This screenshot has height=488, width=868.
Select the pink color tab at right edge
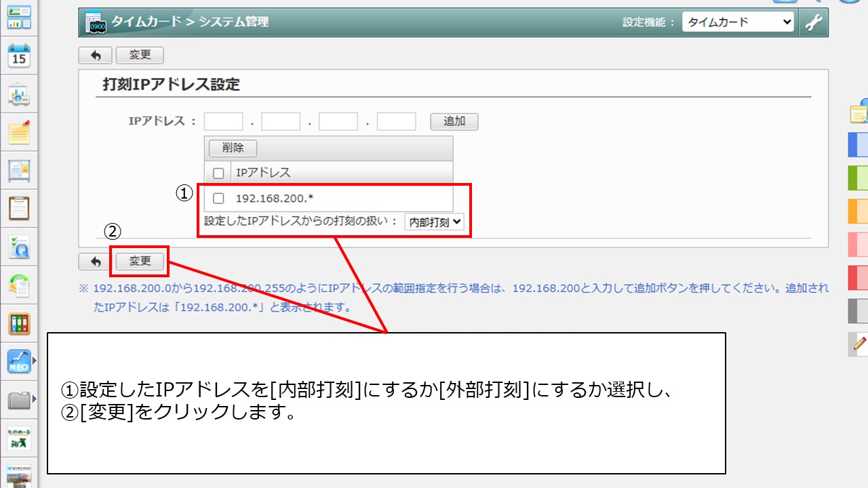pos(859,245)
